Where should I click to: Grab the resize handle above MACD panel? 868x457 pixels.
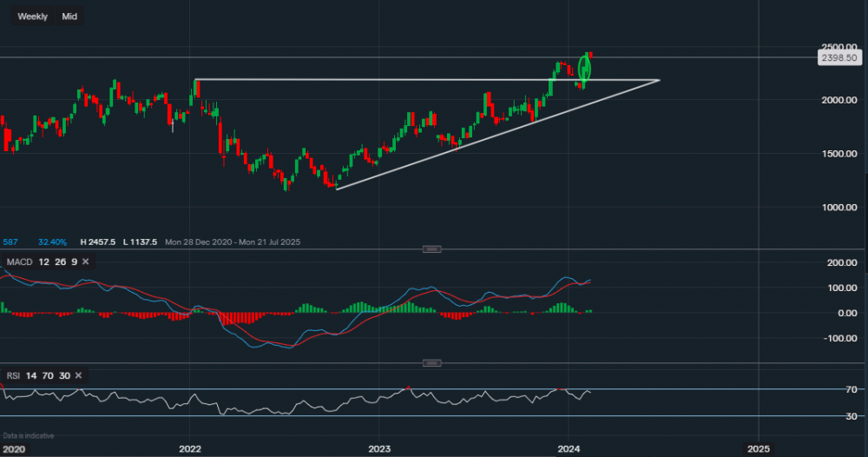(431, 249)
